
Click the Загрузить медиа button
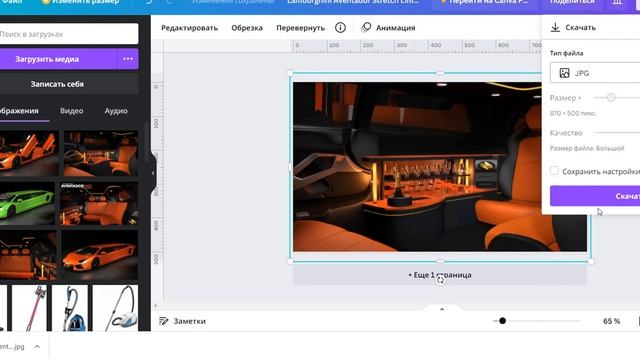[58, 59]
